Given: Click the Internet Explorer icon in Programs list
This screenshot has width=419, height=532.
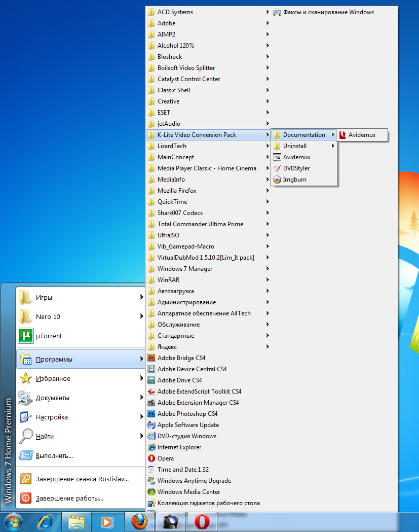Looking at the screenshot, I should pos(151,447).
